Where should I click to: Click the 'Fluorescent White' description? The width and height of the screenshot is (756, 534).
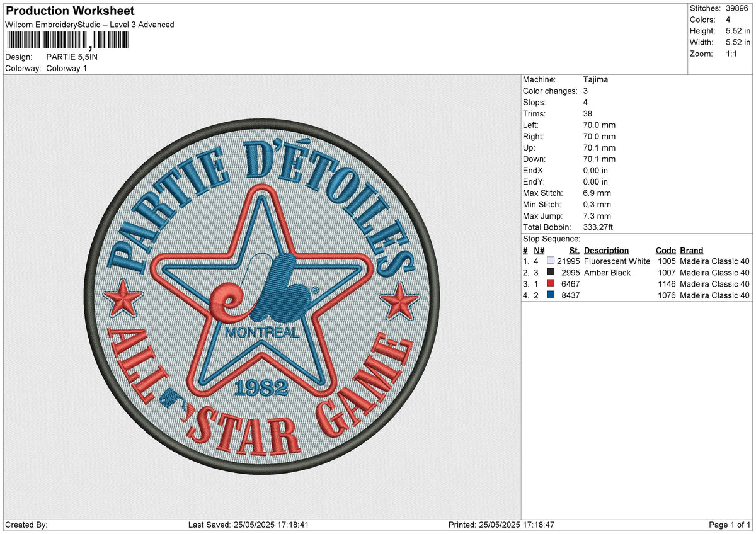click(617, 261)
